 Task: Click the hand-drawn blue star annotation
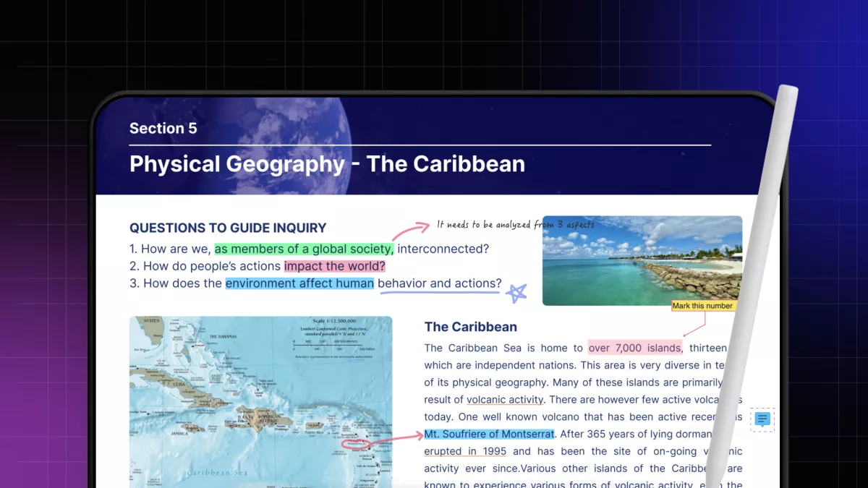pos(516,292)
